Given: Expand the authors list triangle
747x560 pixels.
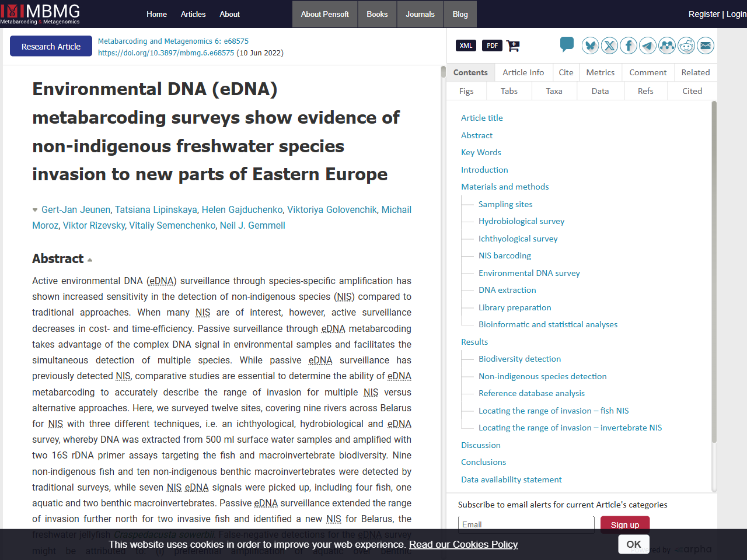Looking at the screenshot, I should pyautogui.click(x=35, y=210).
